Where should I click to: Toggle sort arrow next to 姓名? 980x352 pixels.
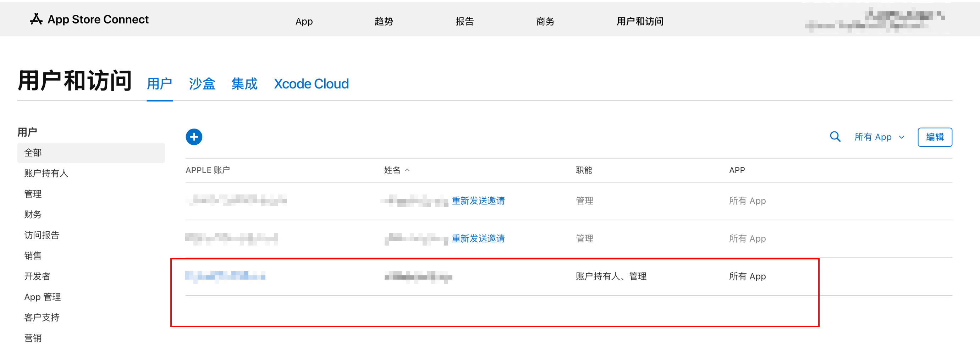tap(407, 170)
